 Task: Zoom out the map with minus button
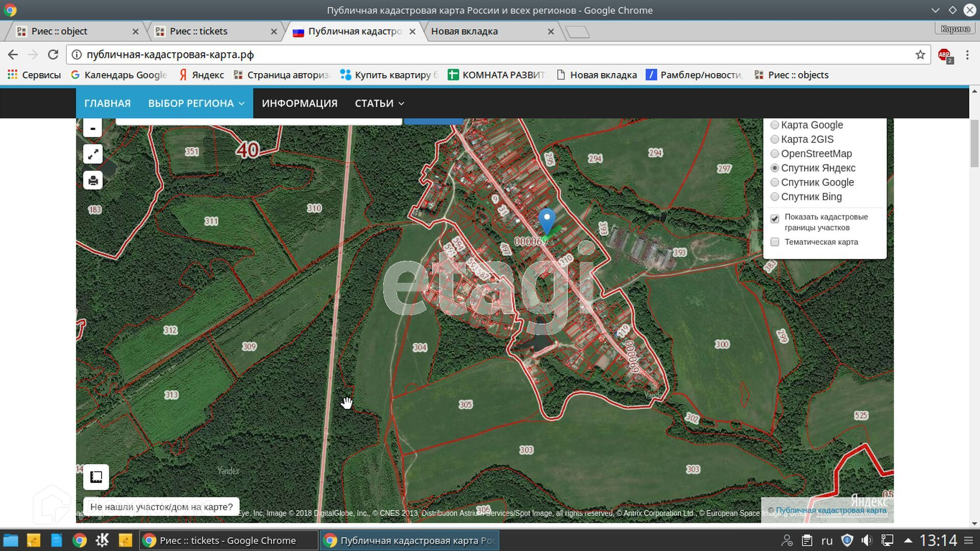[x=92, y=128]
